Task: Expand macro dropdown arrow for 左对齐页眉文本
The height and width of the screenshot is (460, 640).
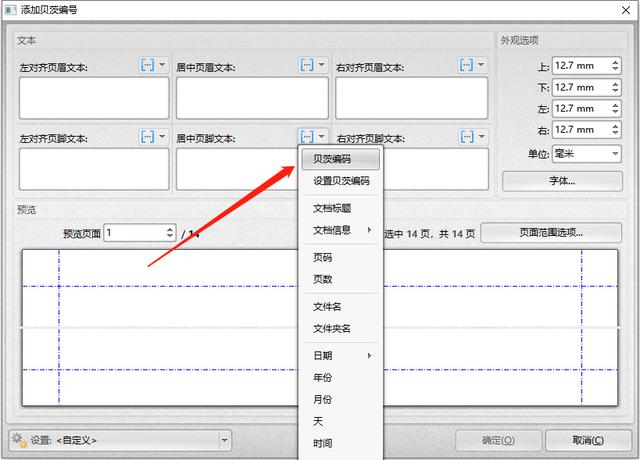Action: click(x=162, y=65)
